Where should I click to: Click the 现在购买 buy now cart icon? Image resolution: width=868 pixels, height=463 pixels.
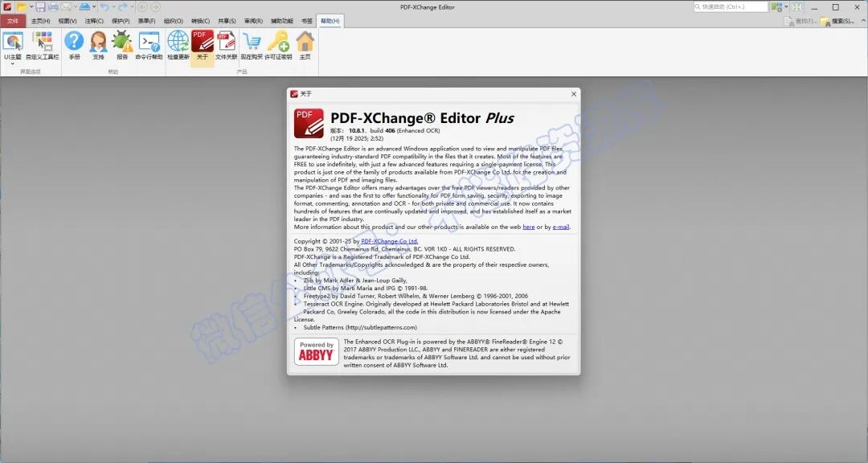(x=252, y=45)
